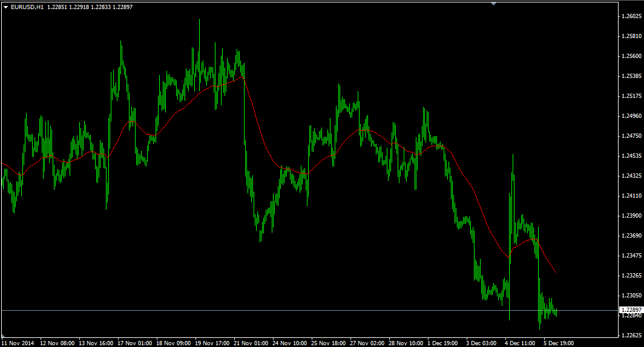
Task: Click the 18 Nov 09:00 time label
Action: pyautogui.click(x=173, y=343)
